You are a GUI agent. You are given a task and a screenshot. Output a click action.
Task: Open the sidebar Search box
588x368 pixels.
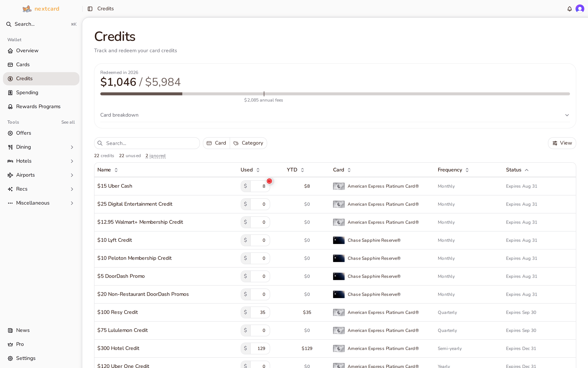coord(41,24)
